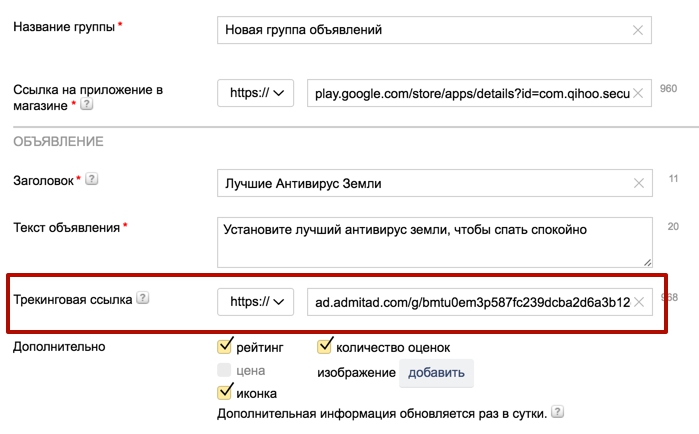The height and width of the screenshot is (434, 699).
Task: Expand https:// dropdown for tracking link
Action: point(257,301)
